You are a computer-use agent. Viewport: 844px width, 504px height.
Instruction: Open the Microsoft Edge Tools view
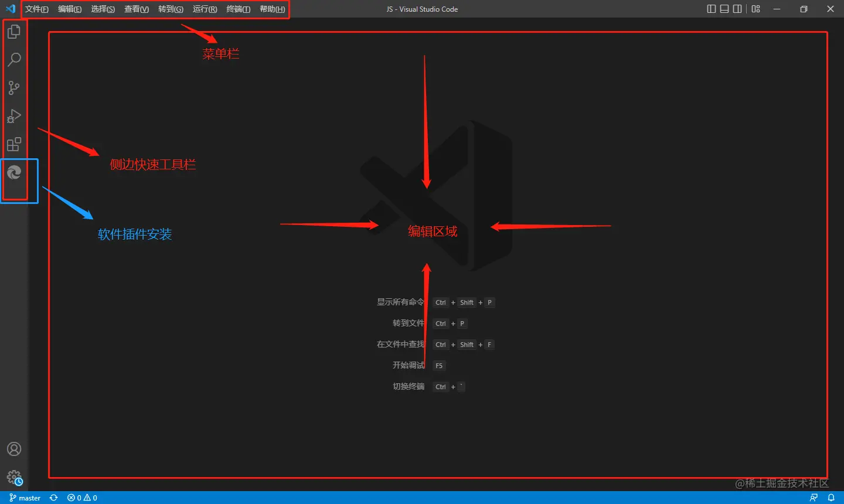pyautogui.click(x=14, y=172)
